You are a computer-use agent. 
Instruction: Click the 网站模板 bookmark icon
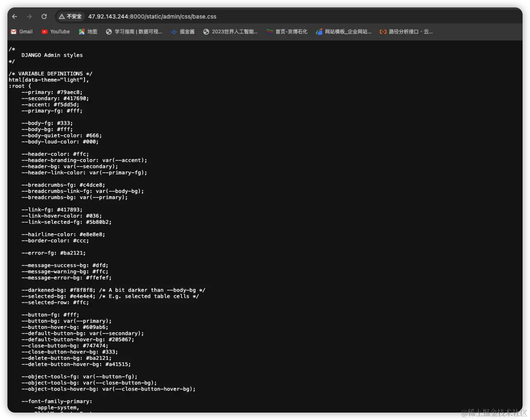[319, 32]
